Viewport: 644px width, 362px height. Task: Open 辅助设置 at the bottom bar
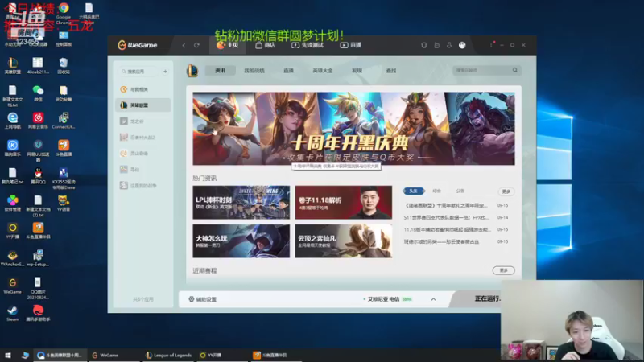203,299
